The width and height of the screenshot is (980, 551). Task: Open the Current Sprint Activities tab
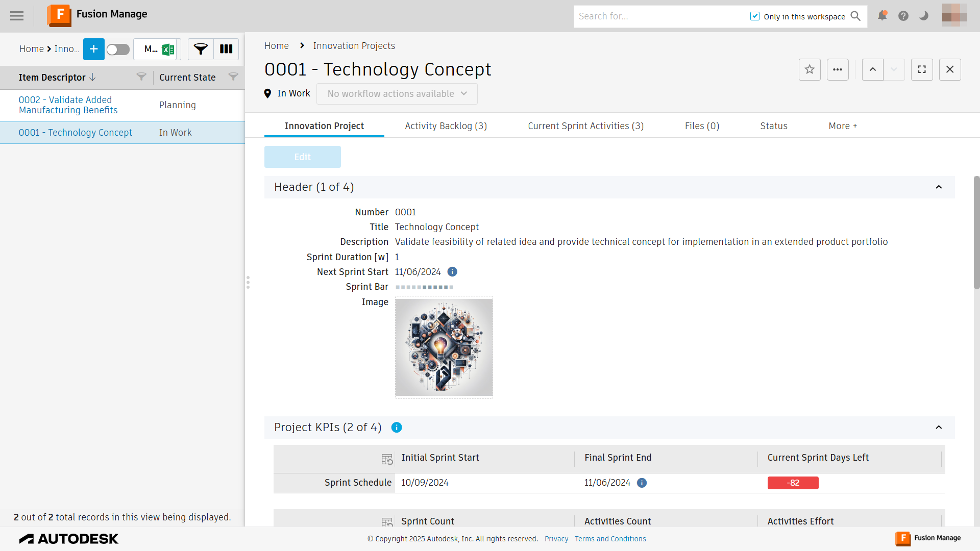coord(585,126)
